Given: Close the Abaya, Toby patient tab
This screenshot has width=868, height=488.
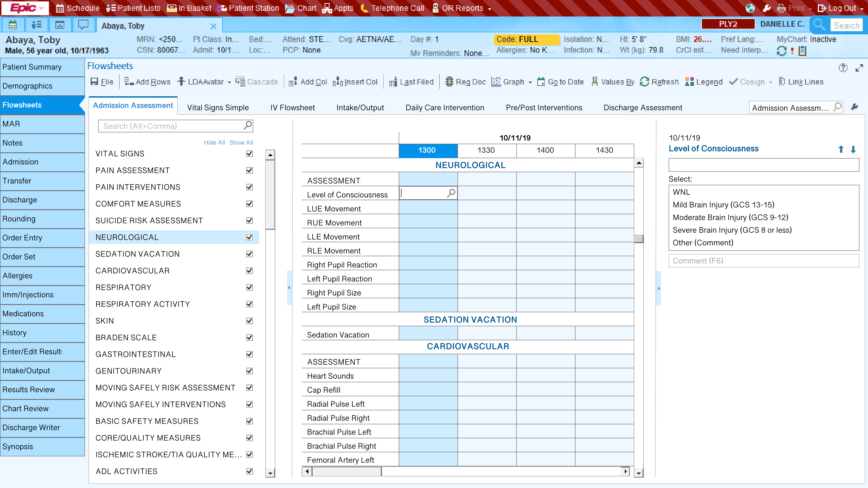Looking at the screenshot, I should pyautogui.click(x=213, y=26).
